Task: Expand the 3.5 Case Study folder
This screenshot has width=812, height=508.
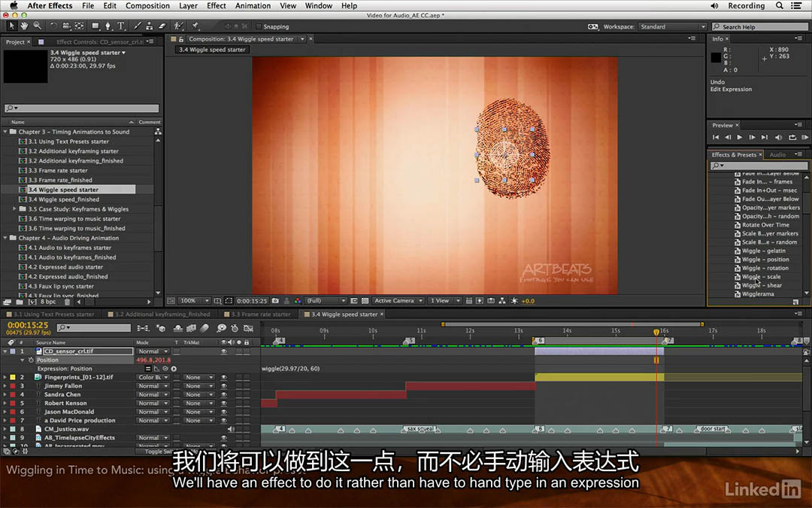Action: pyautogui.click(x=14, y=209)
